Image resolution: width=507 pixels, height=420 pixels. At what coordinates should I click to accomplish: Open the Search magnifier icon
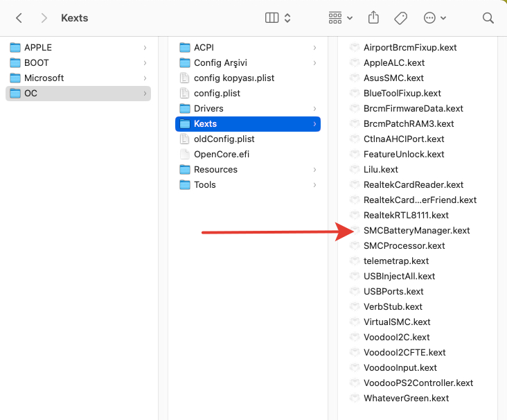(x=488, y=18)
